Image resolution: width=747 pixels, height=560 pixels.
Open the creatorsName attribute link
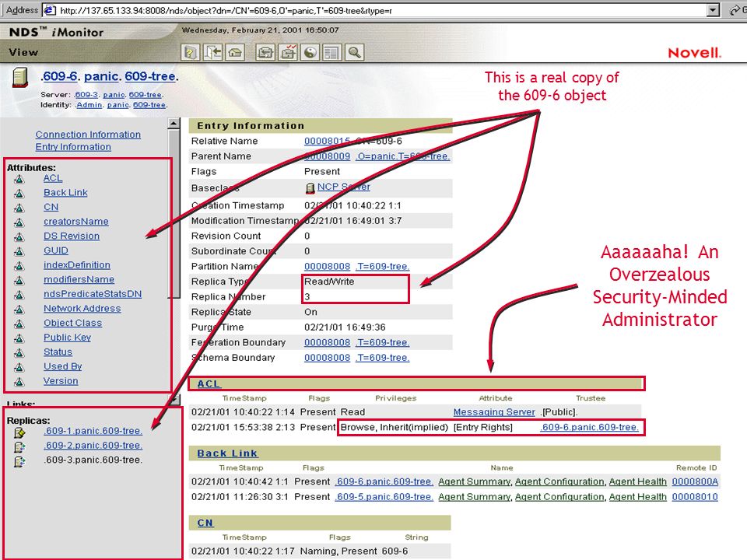pos(76,222)
